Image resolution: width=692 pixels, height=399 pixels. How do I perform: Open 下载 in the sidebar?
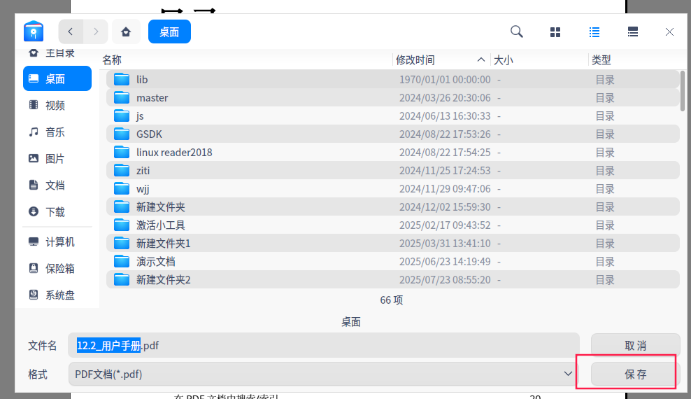(x=57, y=212)
